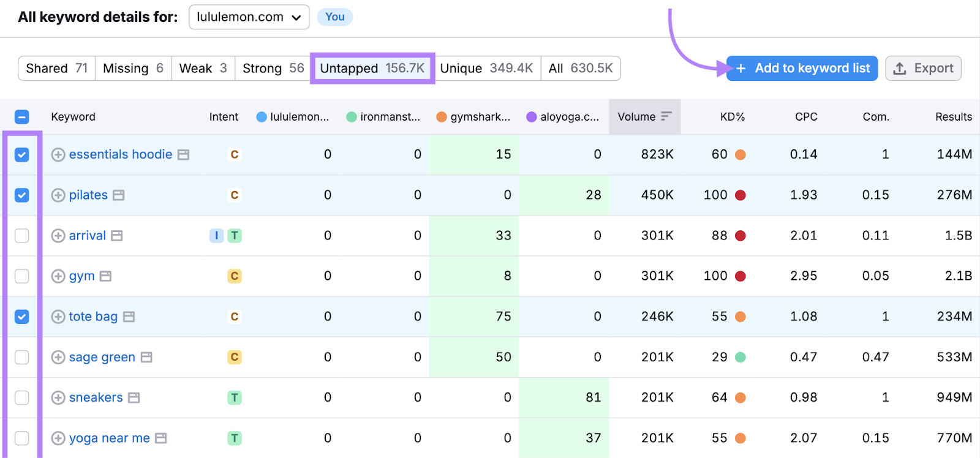Open SERP snapshot icon for sage green
980x458 pixels.
click(146, 357)
